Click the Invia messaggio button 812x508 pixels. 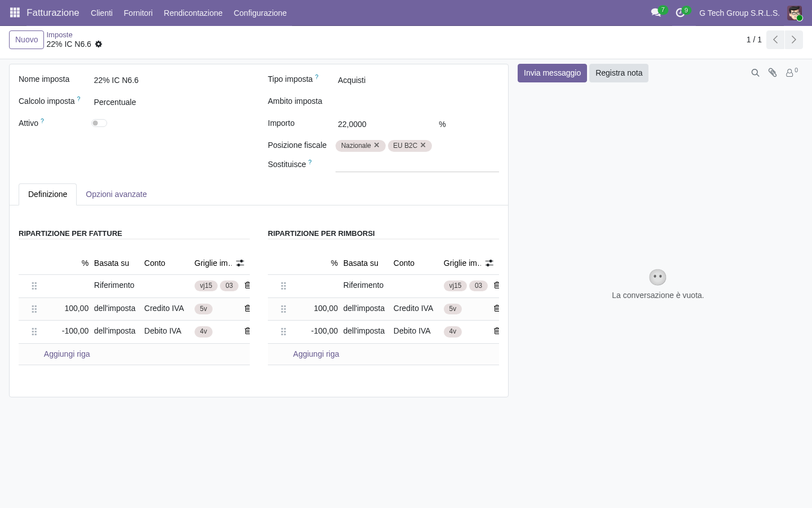pyautogui.click(x=552, y=73)
